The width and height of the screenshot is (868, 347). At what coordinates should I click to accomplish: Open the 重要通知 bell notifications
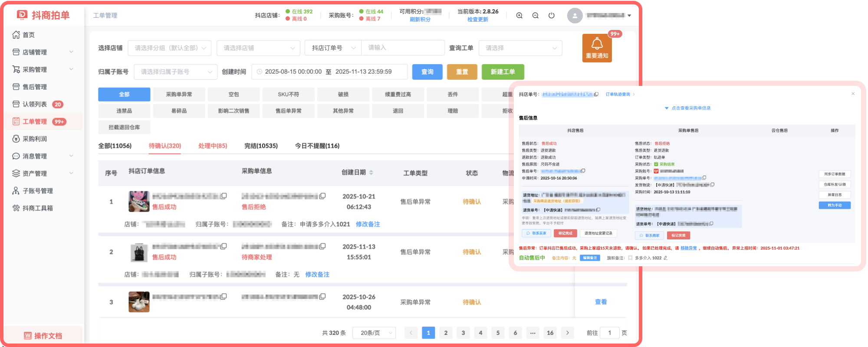click(x=597, y=48)
